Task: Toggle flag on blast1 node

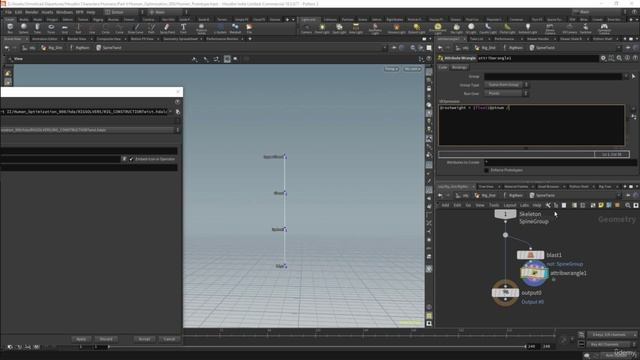Action: (541, 255)
